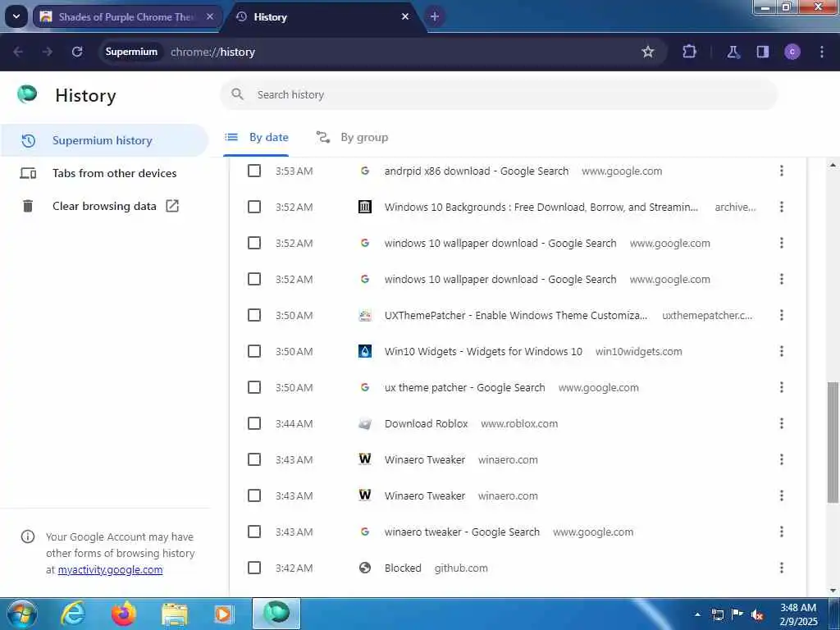Click the new tab plus button
The height and width of the screenshot is (630, 840).
pos(435,16)
